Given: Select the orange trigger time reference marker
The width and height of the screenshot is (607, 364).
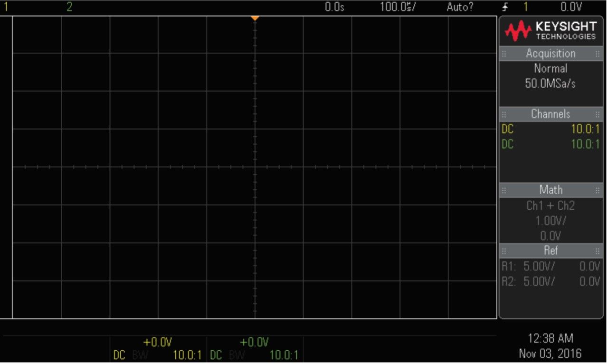Looking at the screenshot, I should click(255, 18).
